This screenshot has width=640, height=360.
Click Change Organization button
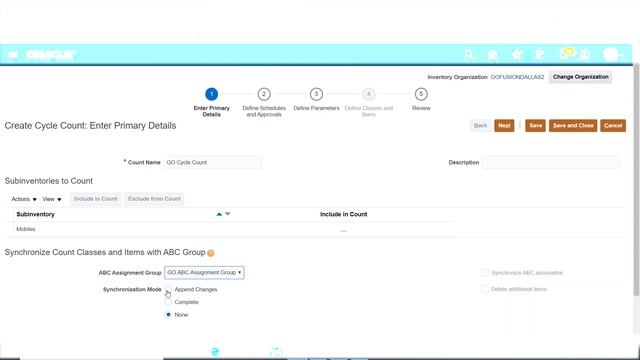(580, 77)
